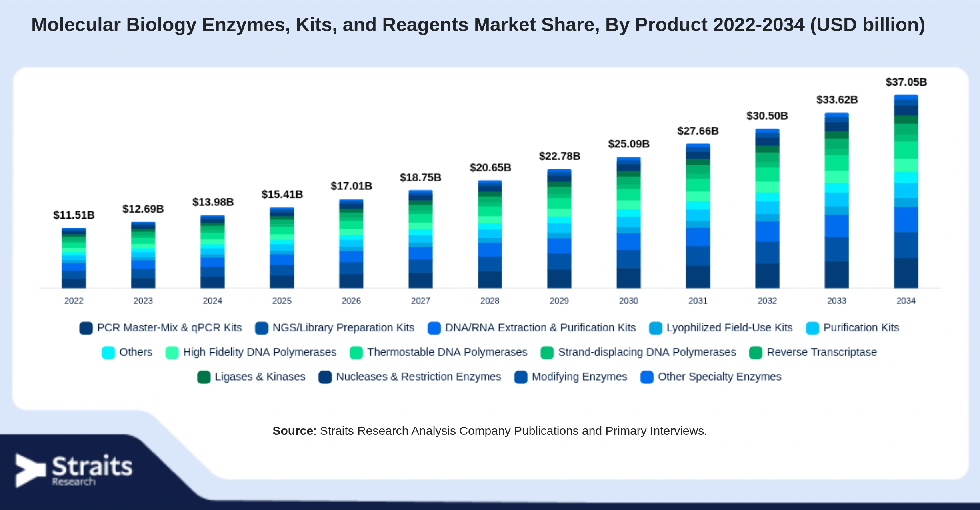Click the Lyophilized Field-Use Kits legend swatch

click(656, 328)
